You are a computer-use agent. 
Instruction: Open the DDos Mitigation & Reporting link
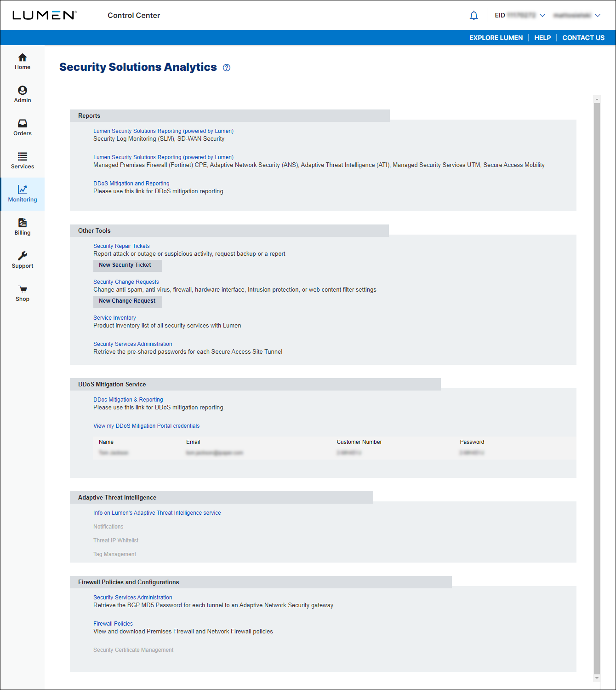[128, 400]
